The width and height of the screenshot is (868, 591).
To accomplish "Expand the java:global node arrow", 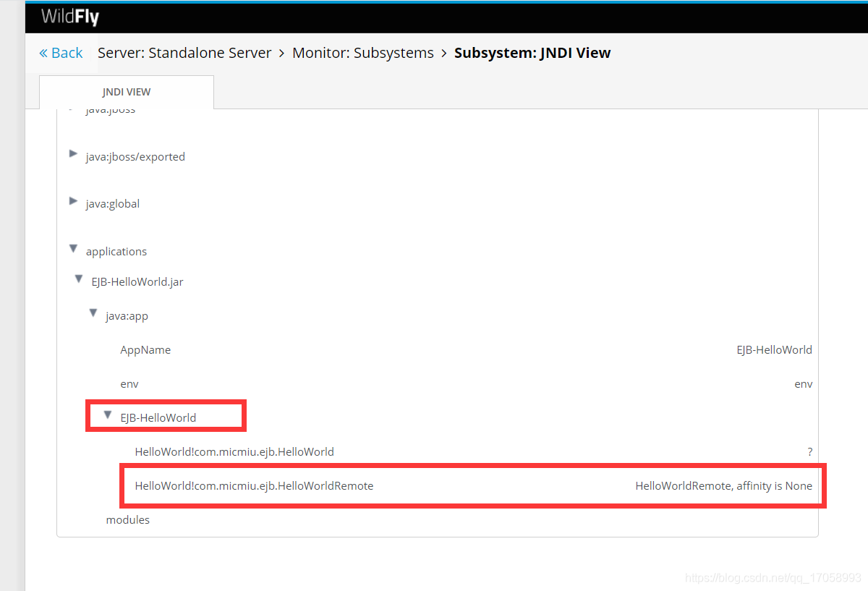I will (x=73, y=200).
